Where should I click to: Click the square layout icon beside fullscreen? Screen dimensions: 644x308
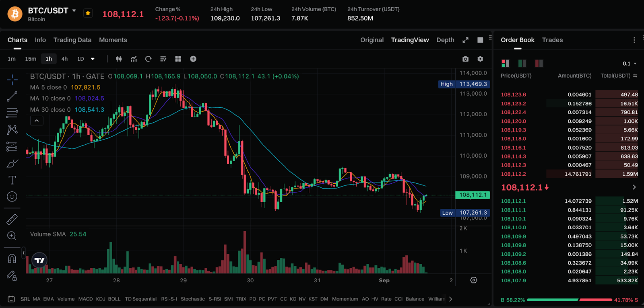[x=480, y=40]
